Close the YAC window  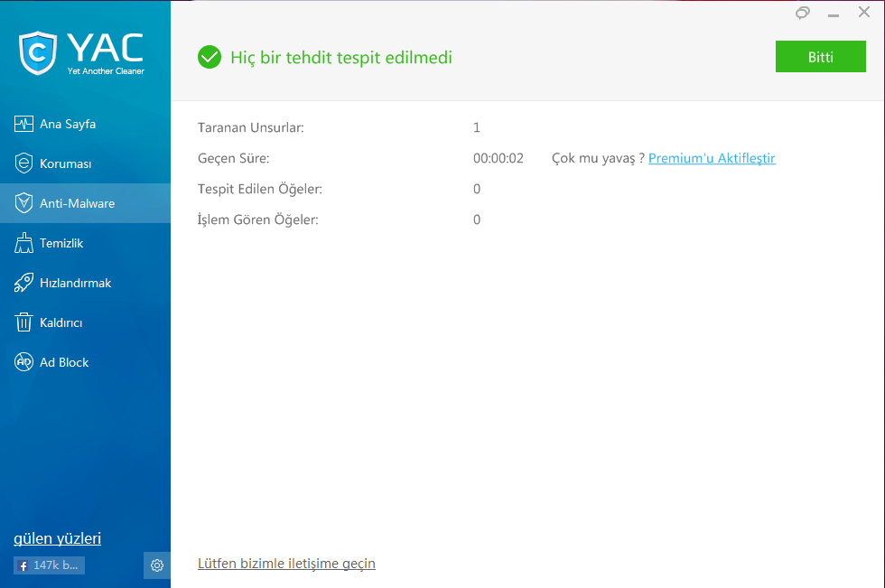864,12
